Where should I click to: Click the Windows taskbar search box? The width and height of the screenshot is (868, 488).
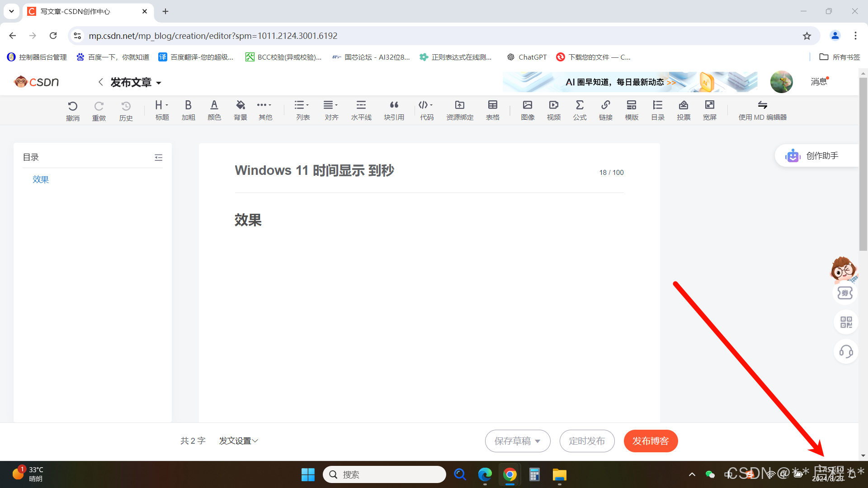point(384,474)
